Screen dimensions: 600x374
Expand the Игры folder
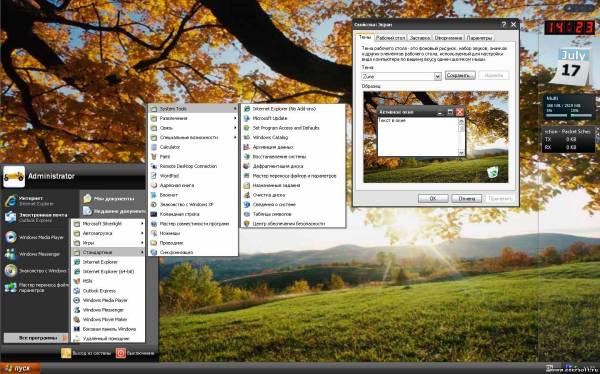tap(108, 243)
